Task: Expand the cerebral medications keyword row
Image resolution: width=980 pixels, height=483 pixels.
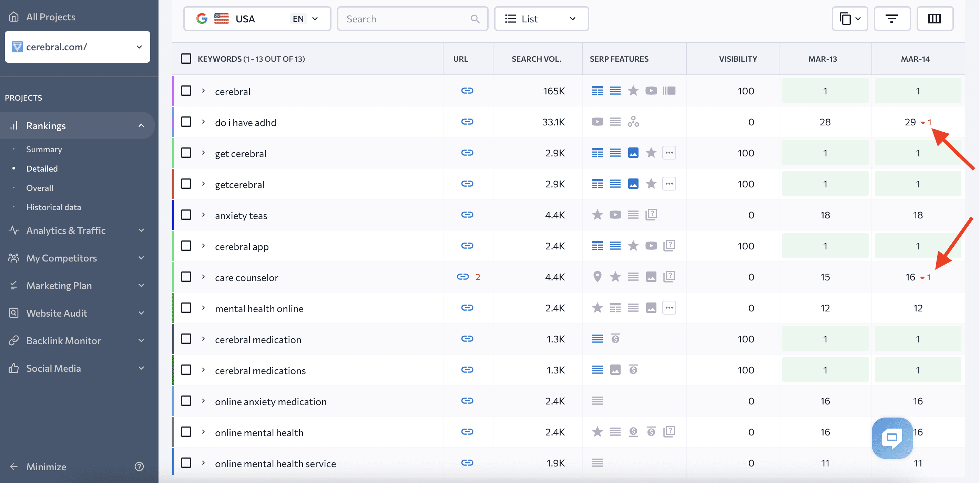Action: pyautogui.click(x=203, y=370)
